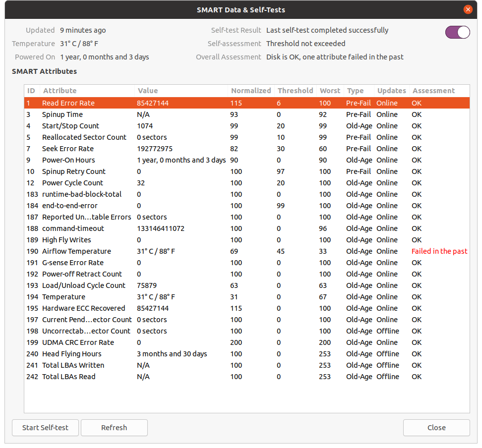
Task: Select the Power-off Retract Count row
Action: click(x=247, y=274)
